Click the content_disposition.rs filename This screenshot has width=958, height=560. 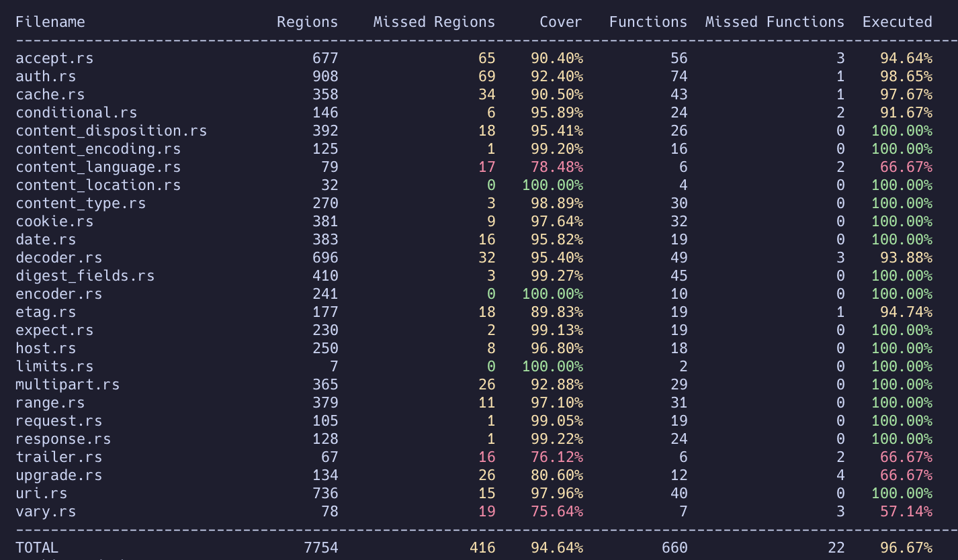(112, 131)
